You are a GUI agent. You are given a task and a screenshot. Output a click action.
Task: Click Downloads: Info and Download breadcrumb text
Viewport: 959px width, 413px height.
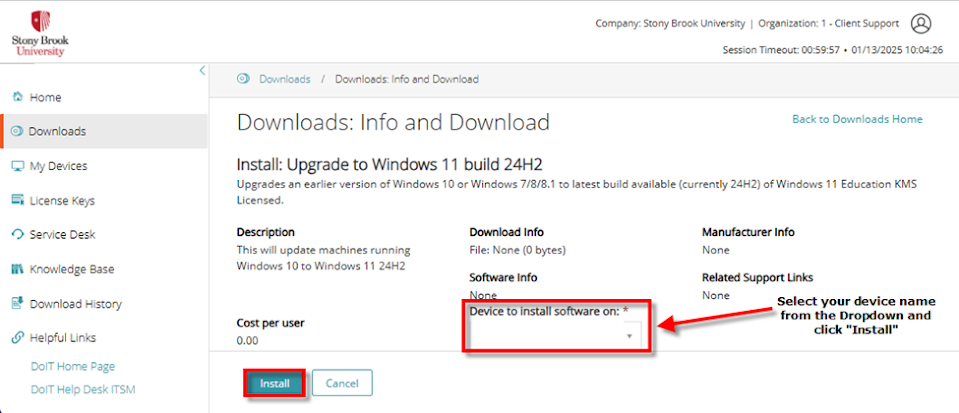tap(407, 79)
